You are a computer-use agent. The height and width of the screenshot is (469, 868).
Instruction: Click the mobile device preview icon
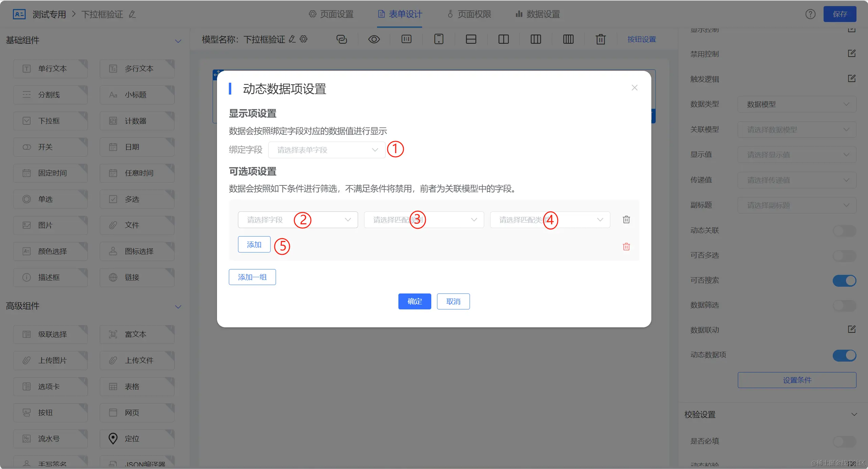[439, 39]
